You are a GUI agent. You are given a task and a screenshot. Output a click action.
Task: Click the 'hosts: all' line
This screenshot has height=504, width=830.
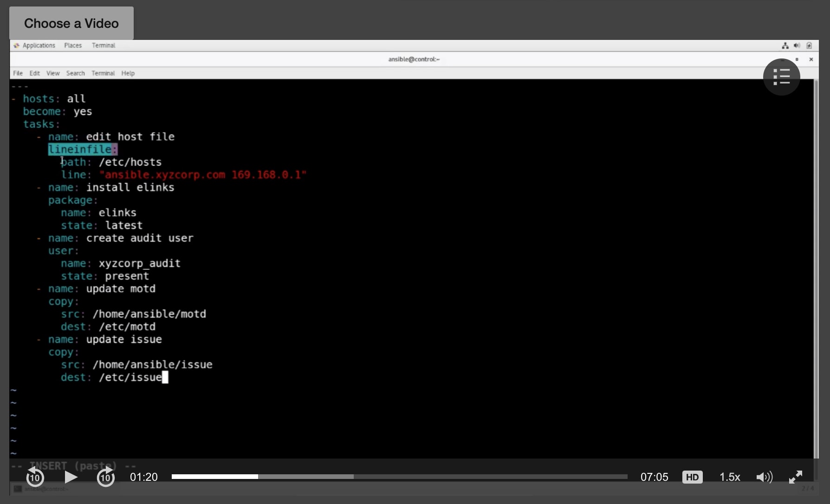coord(54,99)
